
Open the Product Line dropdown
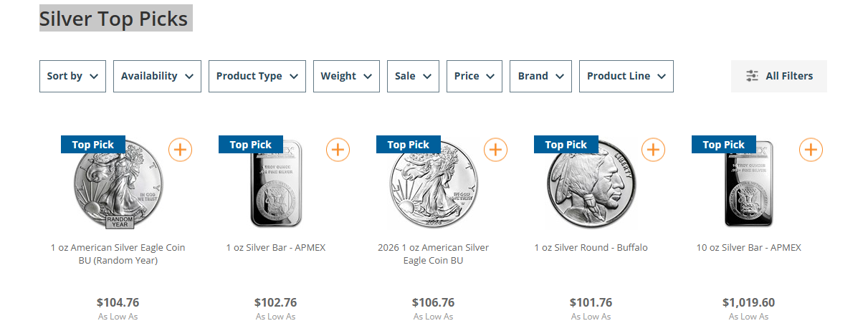(626, 76)
